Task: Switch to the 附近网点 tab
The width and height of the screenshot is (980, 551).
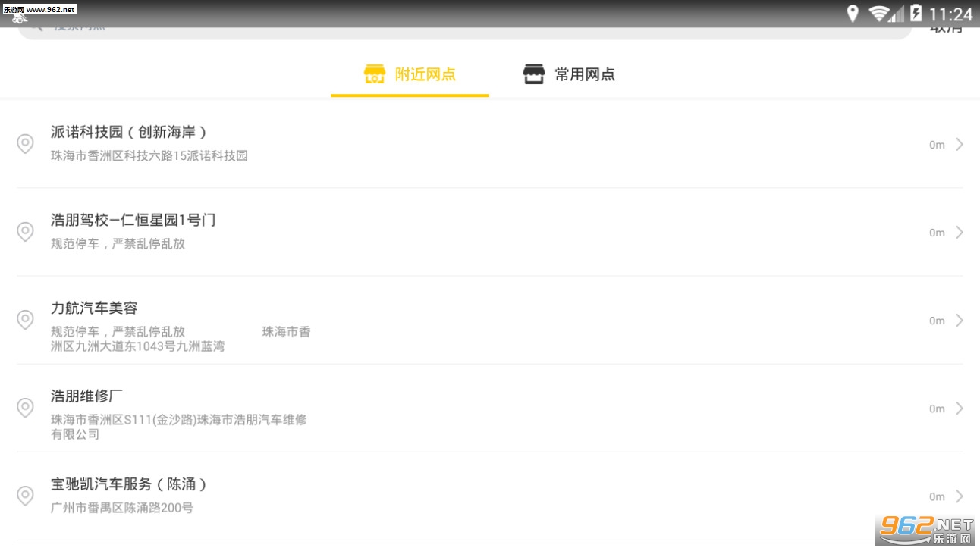Action: click(x=410, y=74)
